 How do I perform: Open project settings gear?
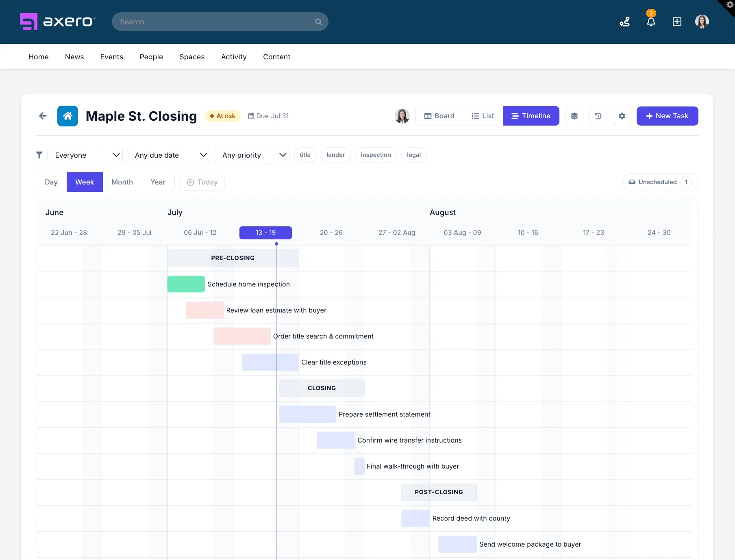[622, 116]
